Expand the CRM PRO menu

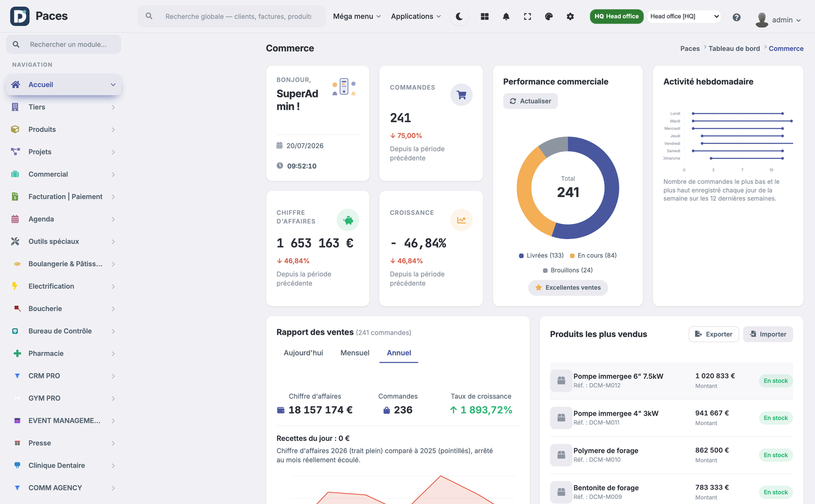pos(64,375)
